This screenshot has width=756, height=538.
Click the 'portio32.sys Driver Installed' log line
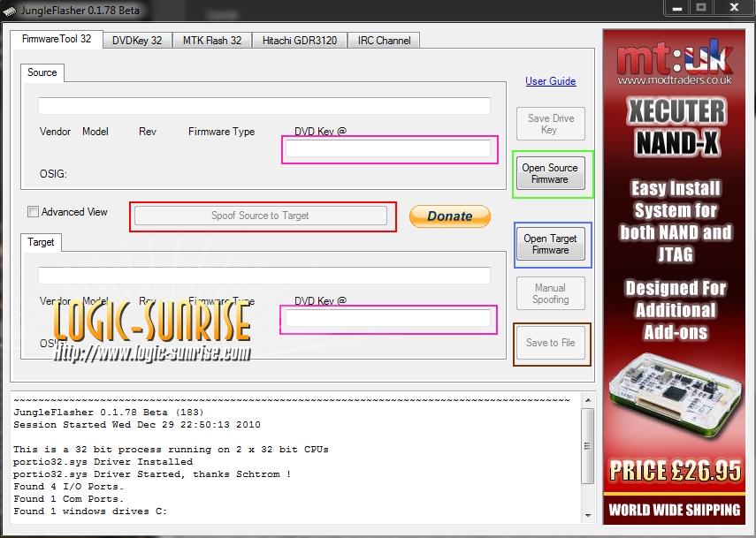[x=103, y=462]
